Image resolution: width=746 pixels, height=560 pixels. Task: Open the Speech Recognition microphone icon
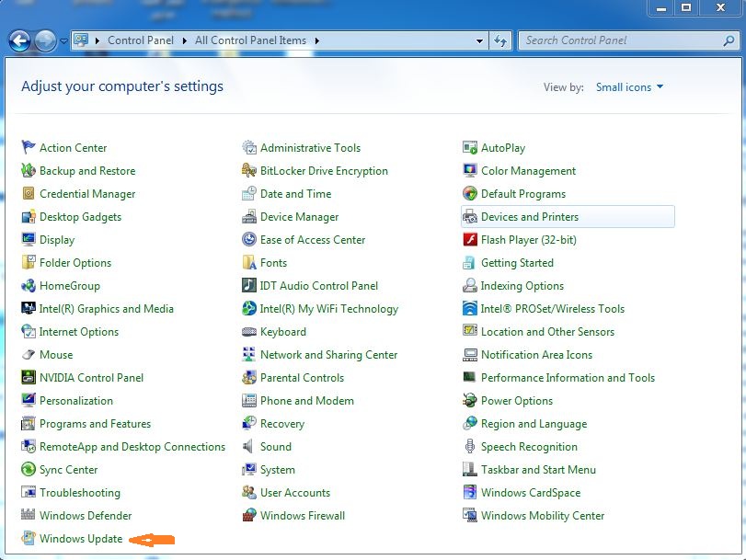click(469, 446)
